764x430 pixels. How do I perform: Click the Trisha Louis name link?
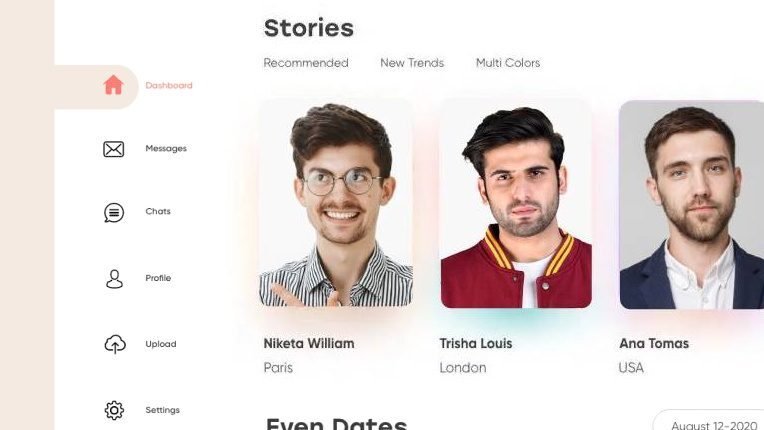[x=476, y=343]
